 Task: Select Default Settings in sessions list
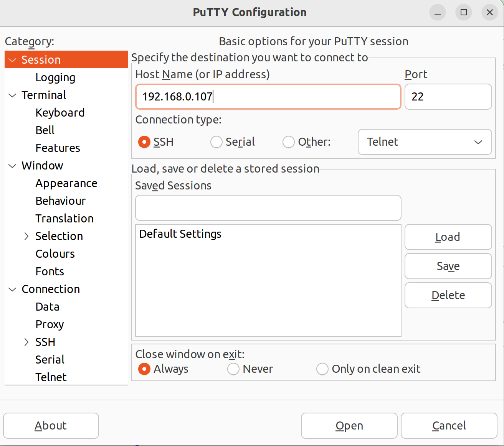pyautogui.click(x=268, y=234)
